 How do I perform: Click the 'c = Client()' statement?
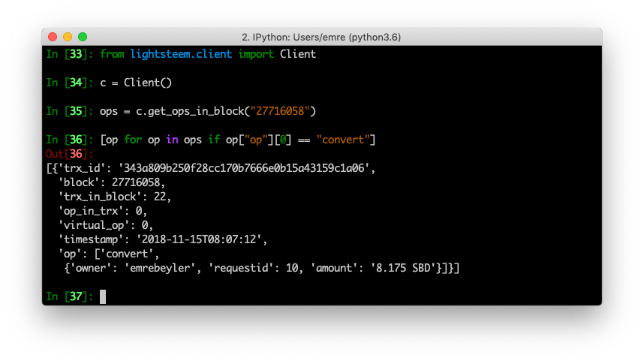pos(136,83)
